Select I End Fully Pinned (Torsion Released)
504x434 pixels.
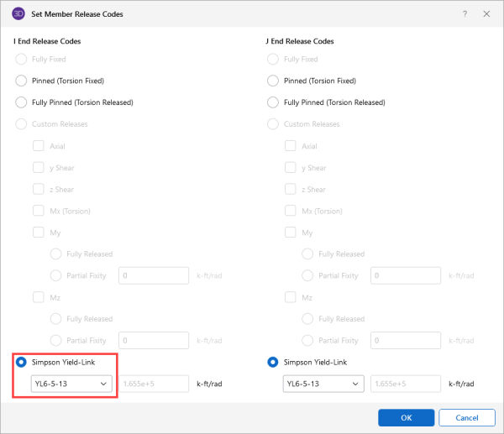(x=21, y=102)
